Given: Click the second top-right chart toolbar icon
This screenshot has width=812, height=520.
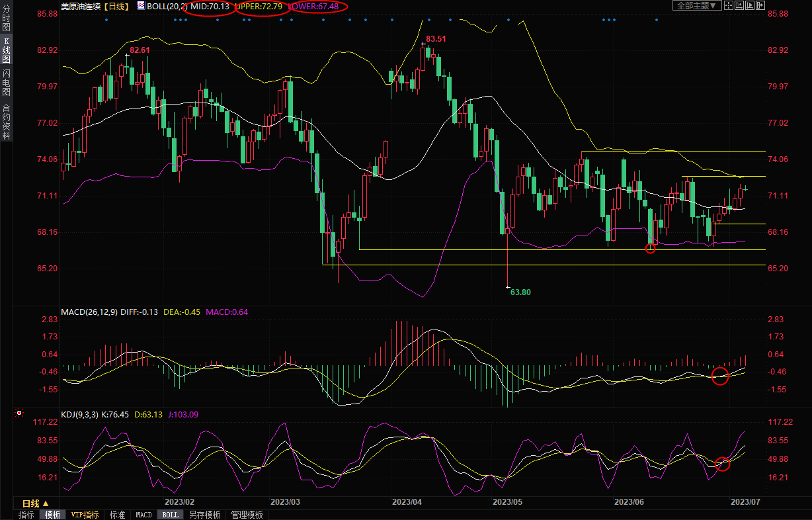Looking at the screenshot, I should 739,5.
